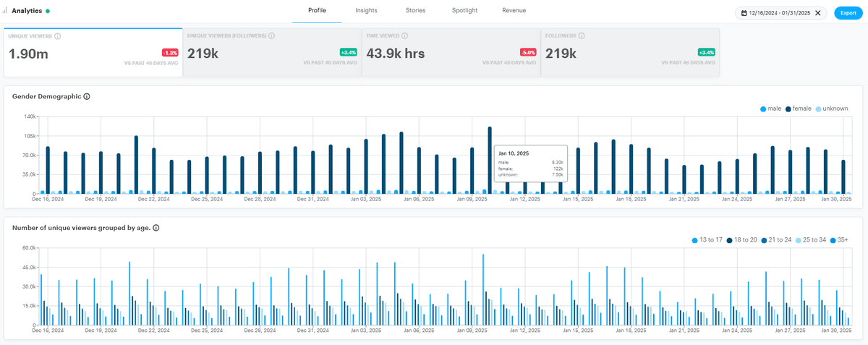Viewport: 868px width, 345px height.
Task: Open the Gender Demographic info tooltip icon
Action: click(x=87, y=96)
